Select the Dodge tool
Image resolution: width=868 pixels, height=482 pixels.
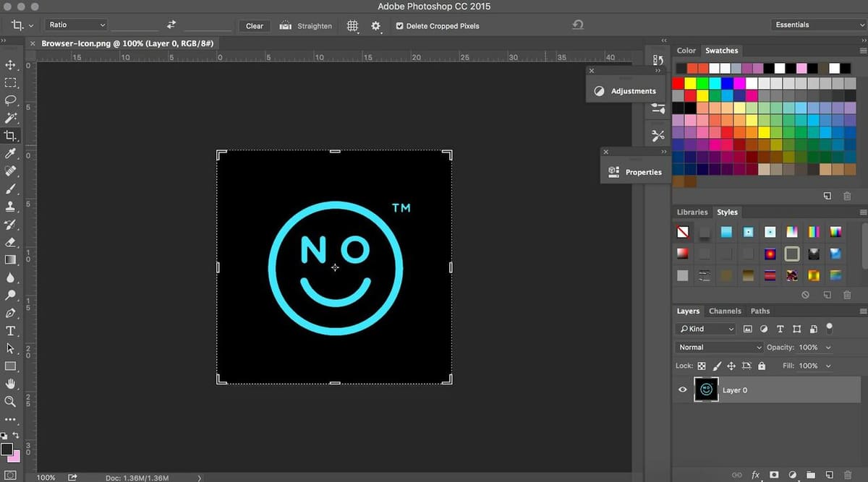pyautogui.click(x=10, y=295)
